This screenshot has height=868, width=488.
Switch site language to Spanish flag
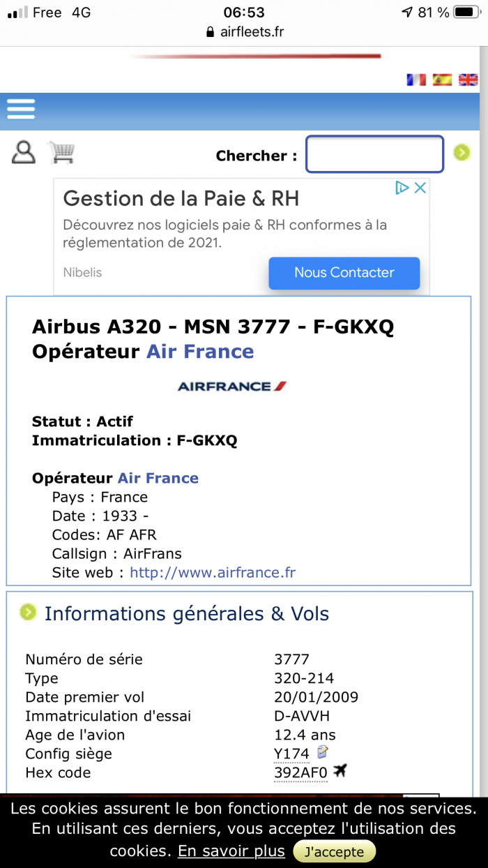pyautogui.click(x=442, y=80)
